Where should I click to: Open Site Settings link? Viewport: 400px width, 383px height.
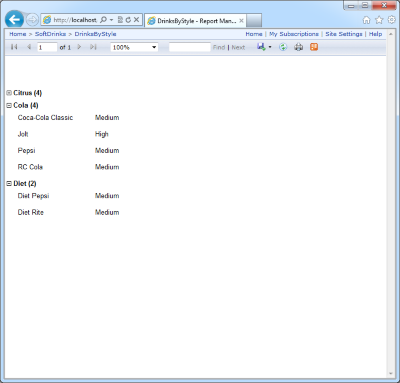coord(344,34)
